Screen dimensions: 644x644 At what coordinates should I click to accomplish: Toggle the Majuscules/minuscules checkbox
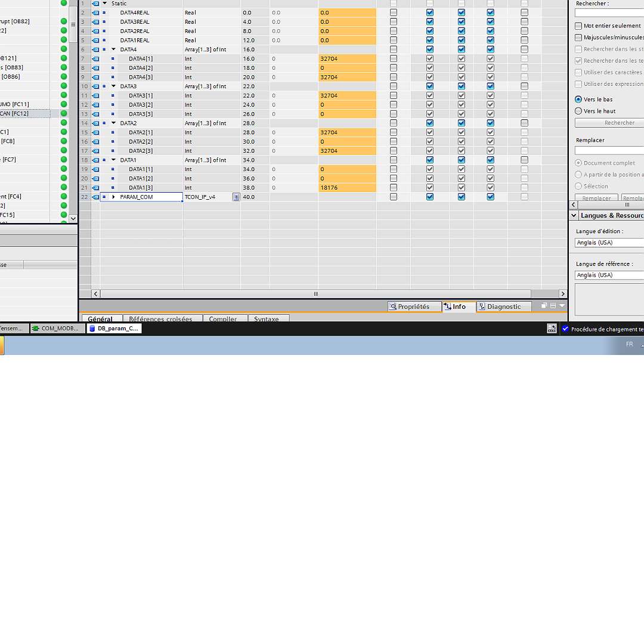point(578,38)
